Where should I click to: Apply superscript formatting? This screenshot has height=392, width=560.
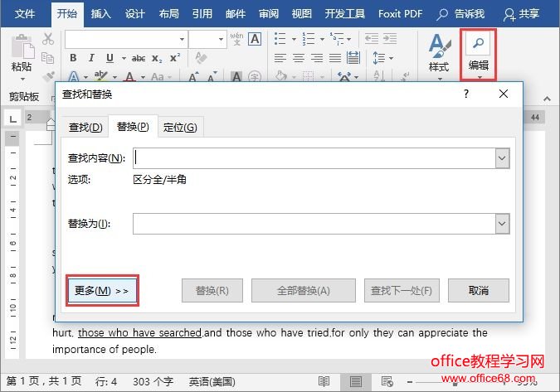click(175, 58)
